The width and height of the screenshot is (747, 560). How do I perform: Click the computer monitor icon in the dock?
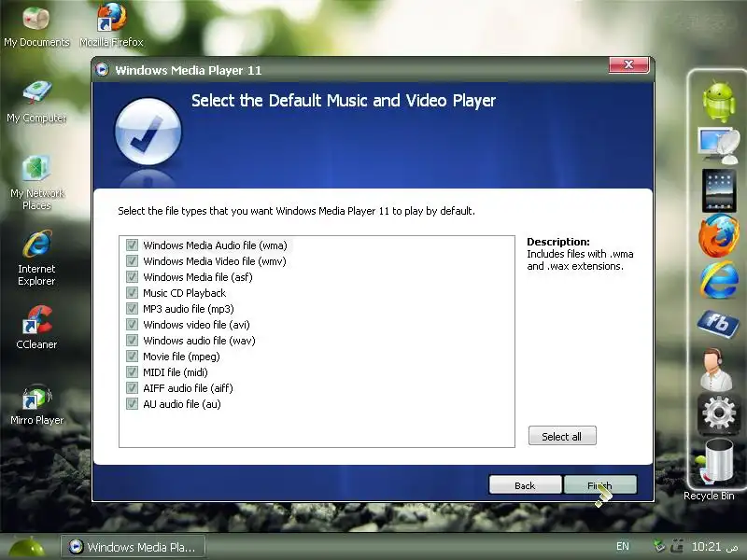tap(718, 145)
